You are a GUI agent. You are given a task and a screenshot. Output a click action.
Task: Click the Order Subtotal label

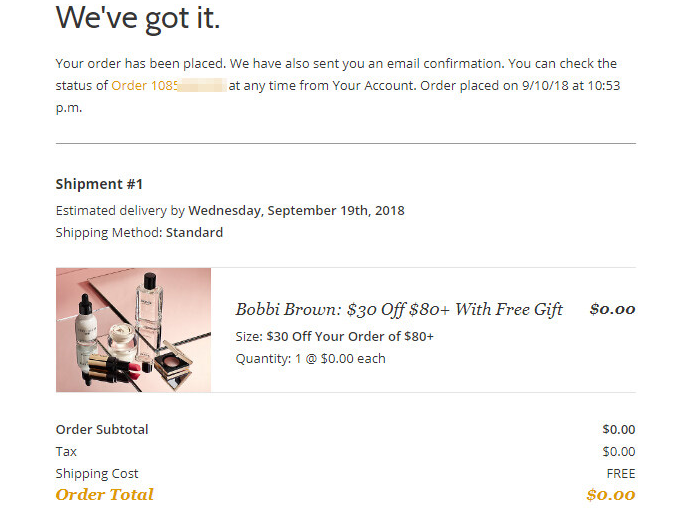102,430
